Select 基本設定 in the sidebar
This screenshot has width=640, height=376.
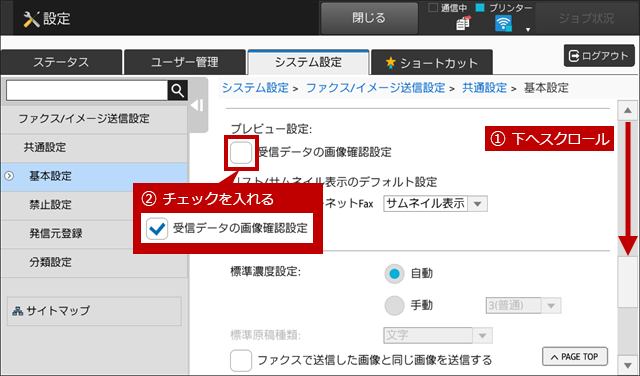94,176
